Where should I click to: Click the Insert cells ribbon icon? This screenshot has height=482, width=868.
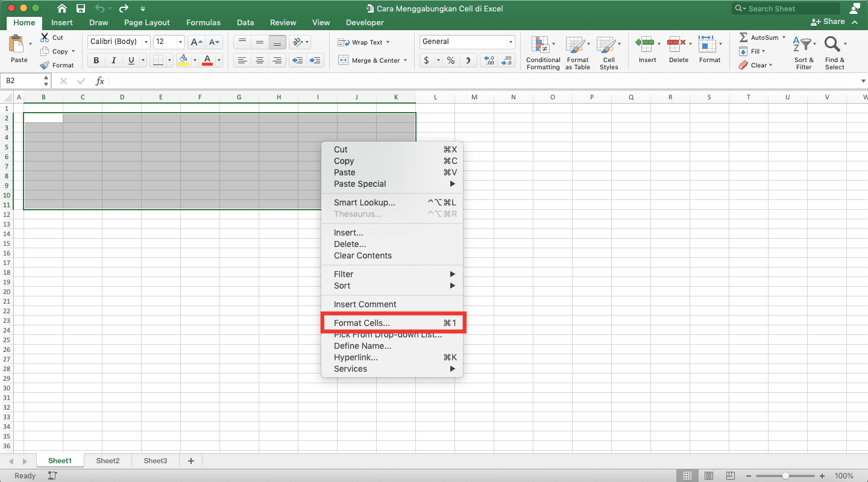pyautogui.click(x=645, y=45)
